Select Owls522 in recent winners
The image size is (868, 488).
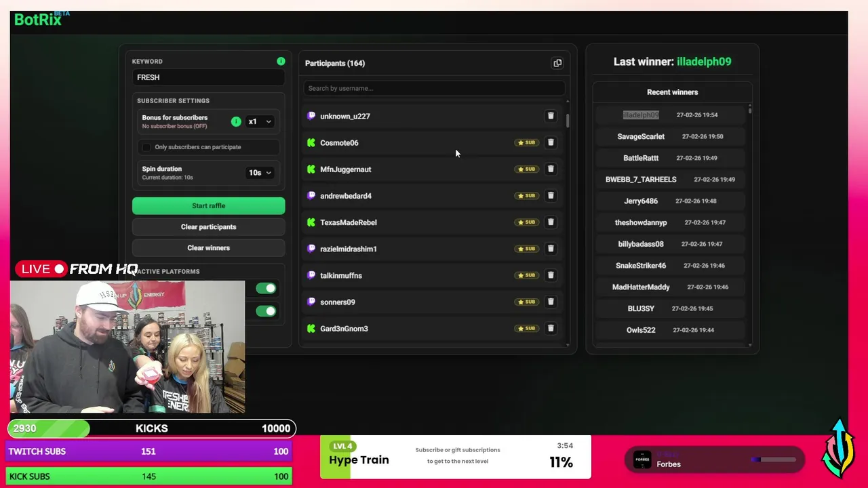(x=641, y=330)
